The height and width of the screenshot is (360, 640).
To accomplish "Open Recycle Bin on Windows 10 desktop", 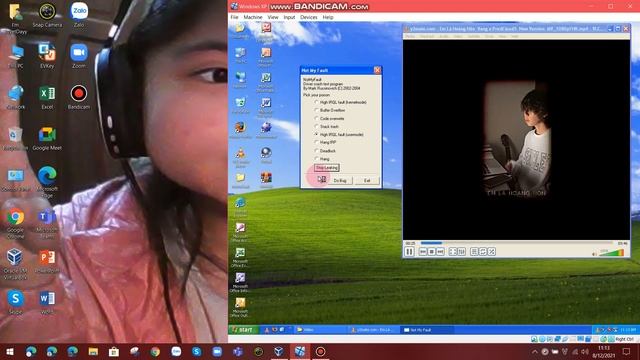I will coord(16,138).
